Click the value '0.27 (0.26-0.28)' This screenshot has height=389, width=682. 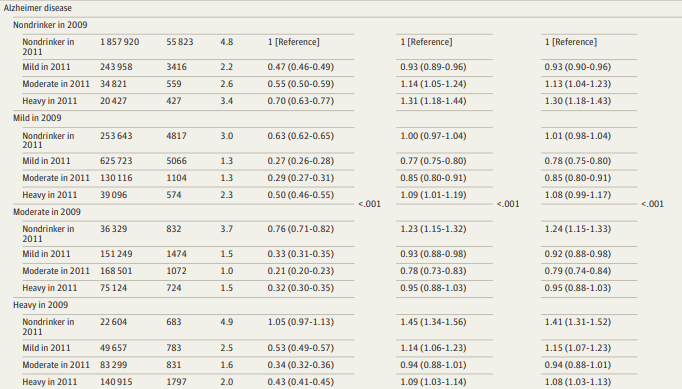pos(301,161)
